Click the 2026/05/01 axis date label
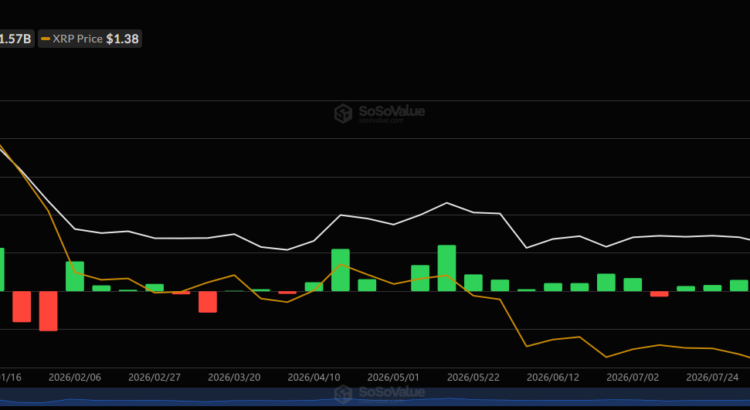Screen dimensions: 750x410 coord(394,377)
